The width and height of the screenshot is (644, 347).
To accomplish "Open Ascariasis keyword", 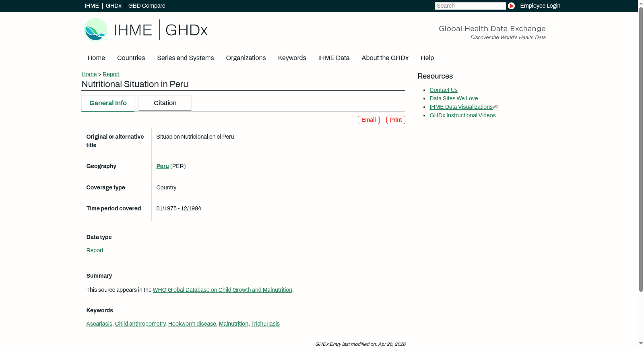I will point(99,324).
